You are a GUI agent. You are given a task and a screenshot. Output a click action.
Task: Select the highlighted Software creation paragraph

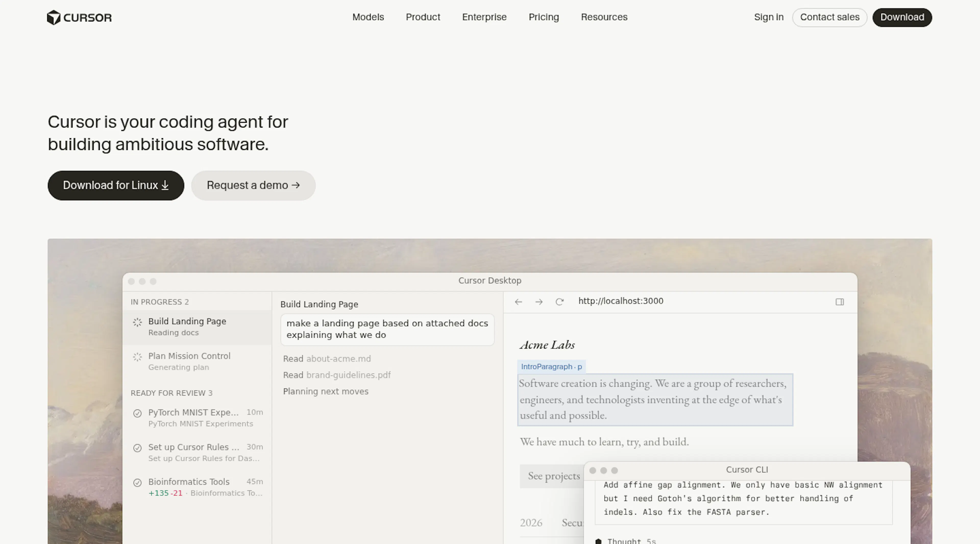(655, 400)
